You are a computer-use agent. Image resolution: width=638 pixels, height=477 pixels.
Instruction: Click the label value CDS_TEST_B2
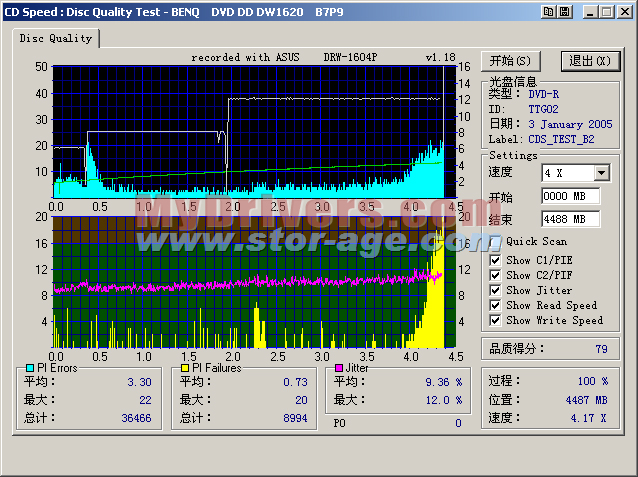561,139
